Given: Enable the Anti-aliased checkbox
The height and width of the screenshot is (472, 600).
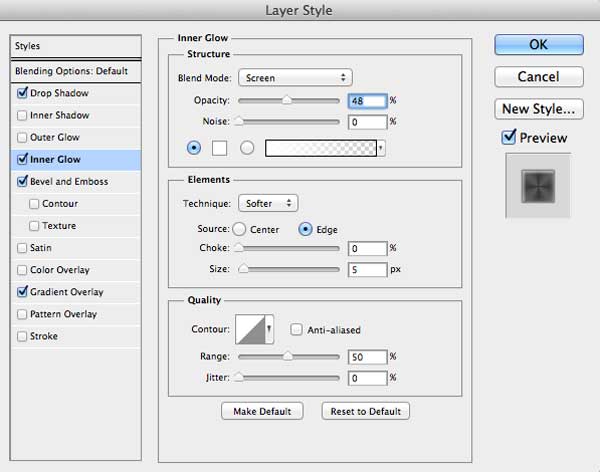Looking at the screenshot, I should coord(296,330).
